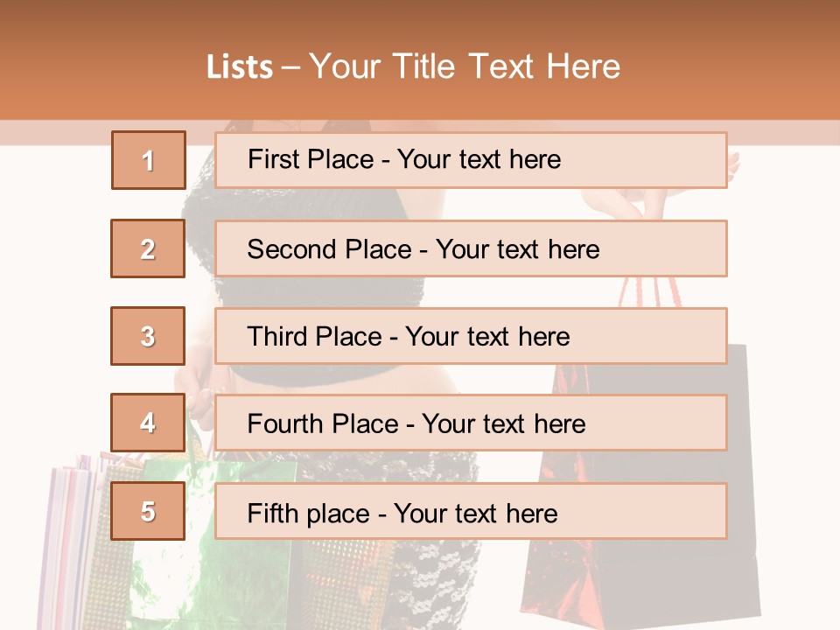This screenshot has width=840, height=630.
Task: Select the 'Your Title Text Here' title text
Action: click(465, 66)
